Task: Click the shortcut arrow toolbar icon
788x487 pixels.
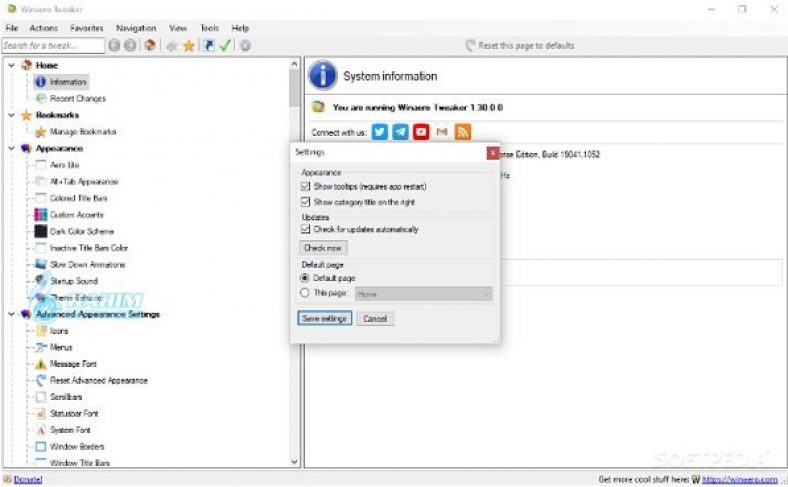Action: click(x=209, y=46)
